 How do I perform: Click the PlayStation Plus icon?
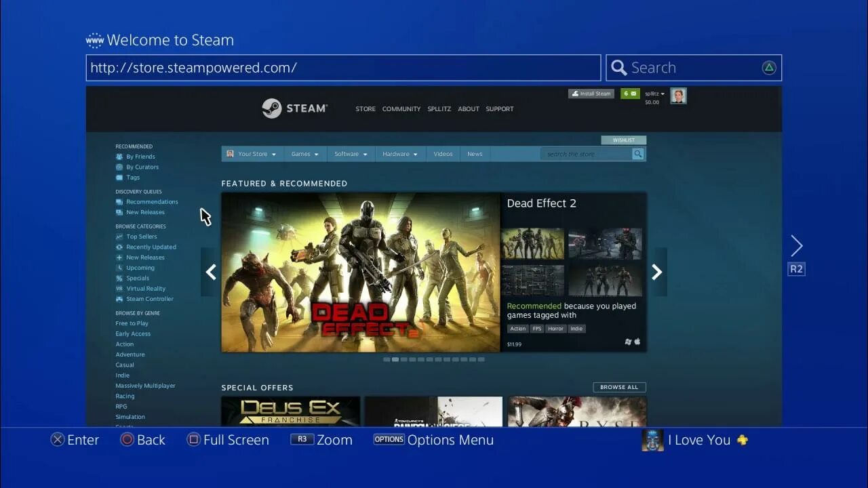[x=743, y=440]
